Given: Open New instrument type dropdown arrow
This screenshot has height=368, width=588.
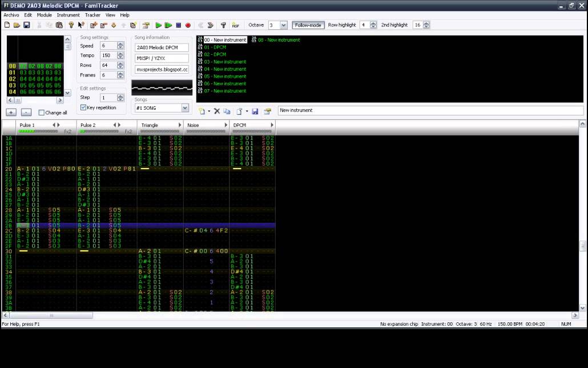Looking at the screenshot, I should click(209, 111).
